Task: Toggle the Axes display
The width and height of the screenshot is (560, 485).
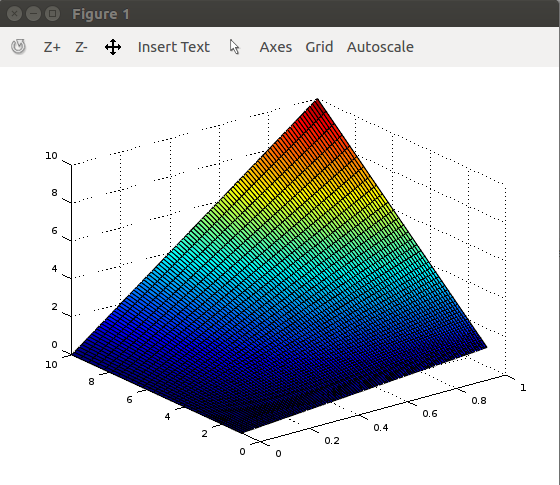Action: tap(276, 47)
